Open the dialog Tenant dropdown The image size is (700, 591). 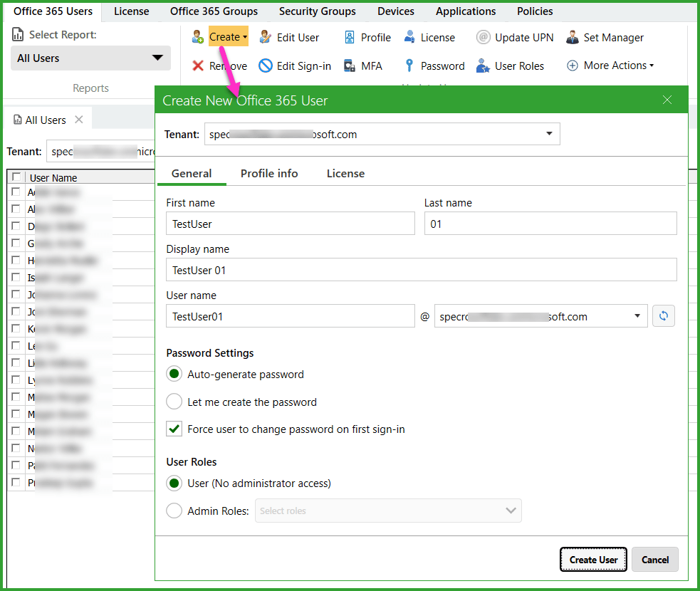549,134
